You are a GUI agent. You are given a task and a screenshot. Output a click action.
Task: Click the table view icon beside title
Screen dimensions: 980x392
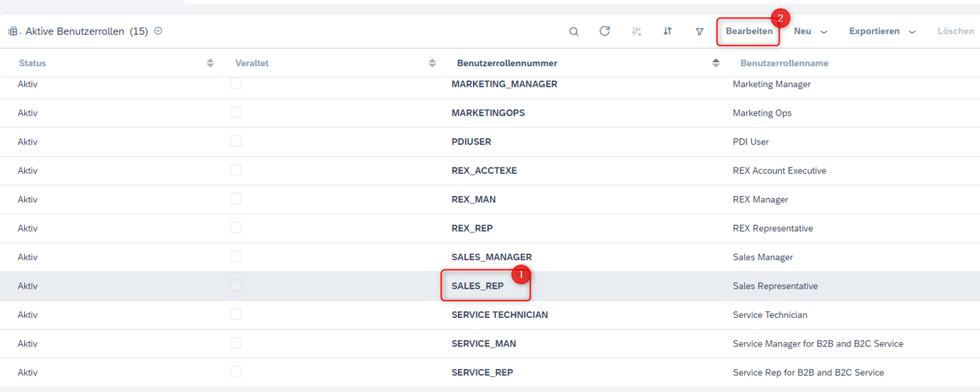coord(13,31)
